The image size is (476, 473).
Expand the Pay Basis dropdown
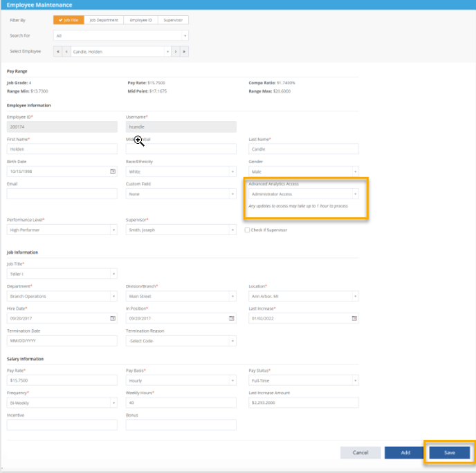click(181, 380)
